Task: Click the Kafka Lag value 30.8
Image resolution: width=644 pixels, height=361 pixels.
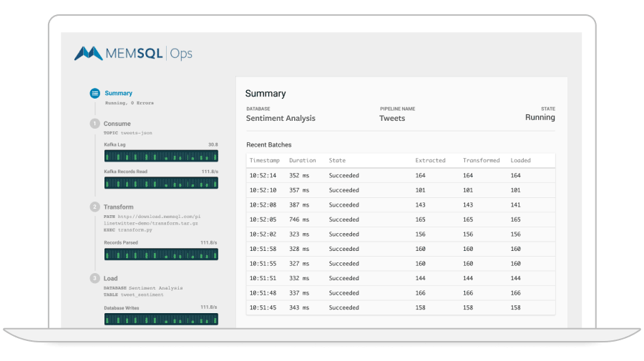Action: tap(213, 144)
